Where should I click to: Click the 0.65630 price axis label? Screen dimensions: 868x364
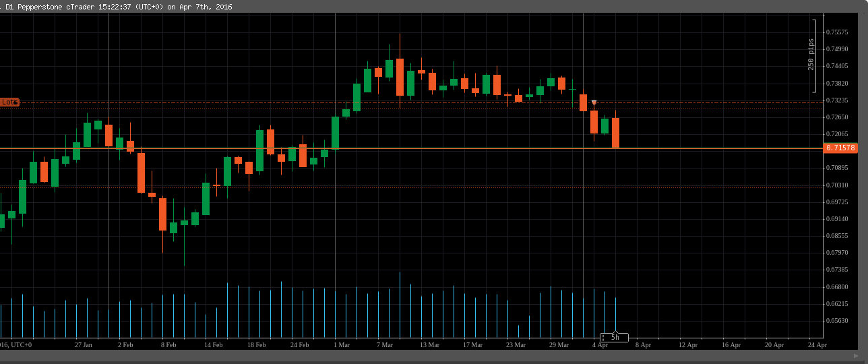838,321
